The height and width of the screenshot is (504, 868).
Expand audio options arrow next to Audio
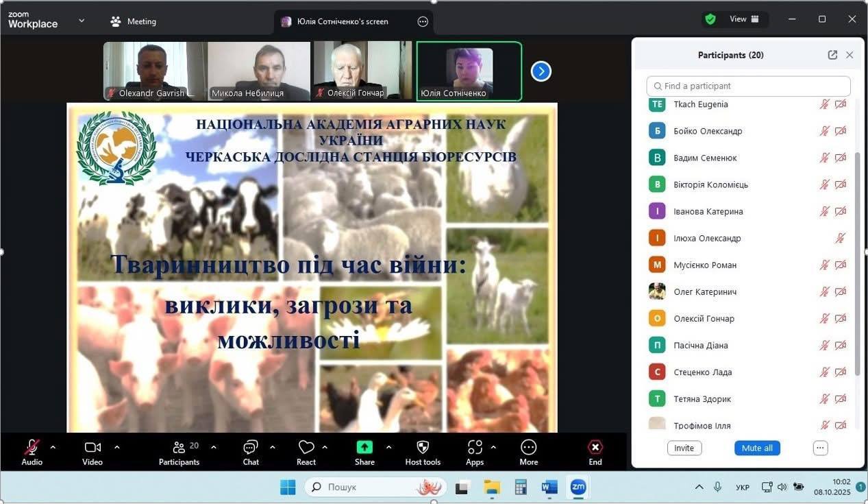53,447
